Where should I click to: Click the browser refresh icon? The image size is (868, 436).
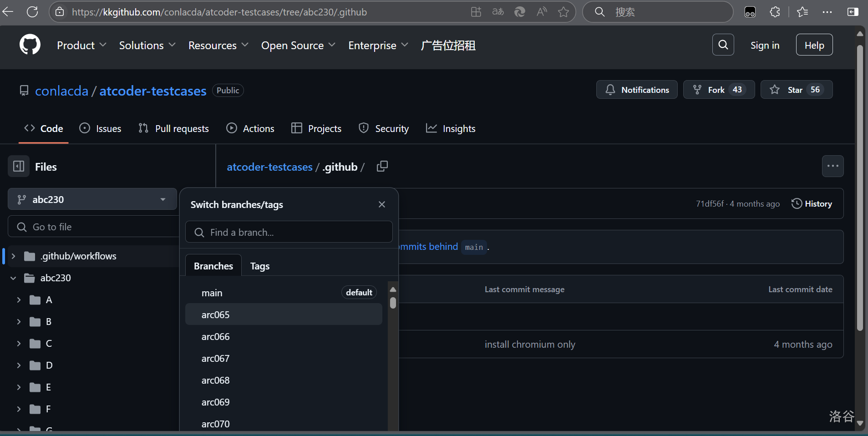[32, 12]
